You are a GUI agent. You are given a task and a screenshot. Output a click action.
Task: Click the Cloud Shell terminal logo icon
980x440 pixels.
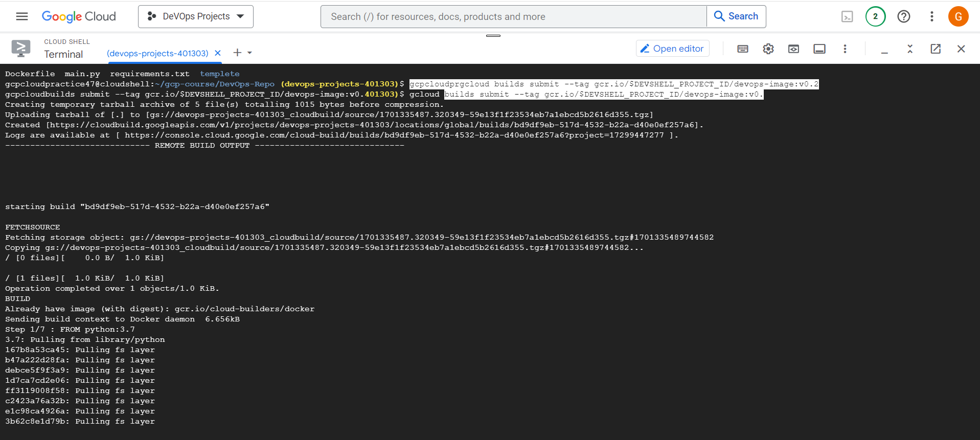pos(21,49)
